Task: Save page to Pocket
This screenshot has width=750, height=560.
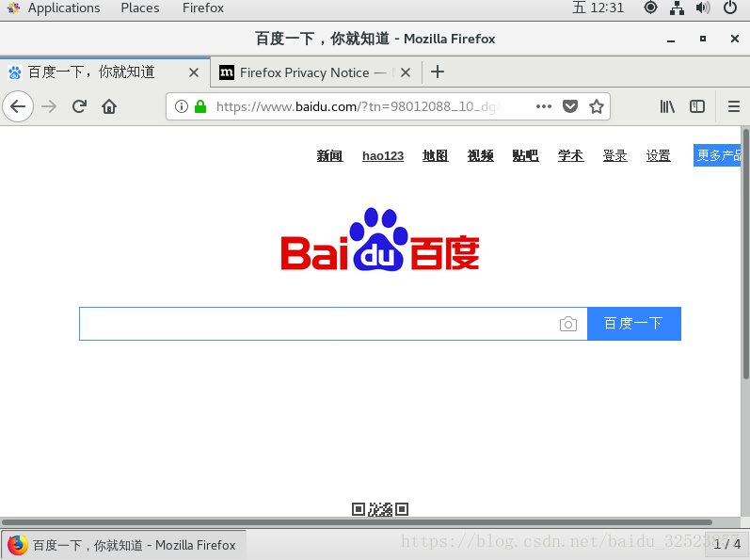Action: [569, 106]
